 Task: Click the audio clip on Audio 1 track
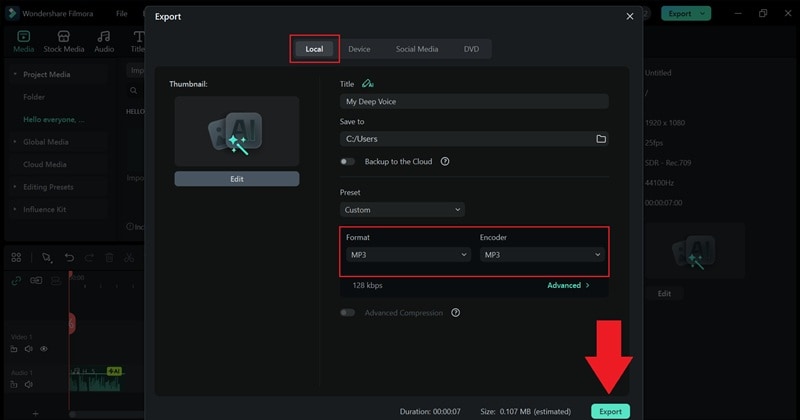click(95, 379)
